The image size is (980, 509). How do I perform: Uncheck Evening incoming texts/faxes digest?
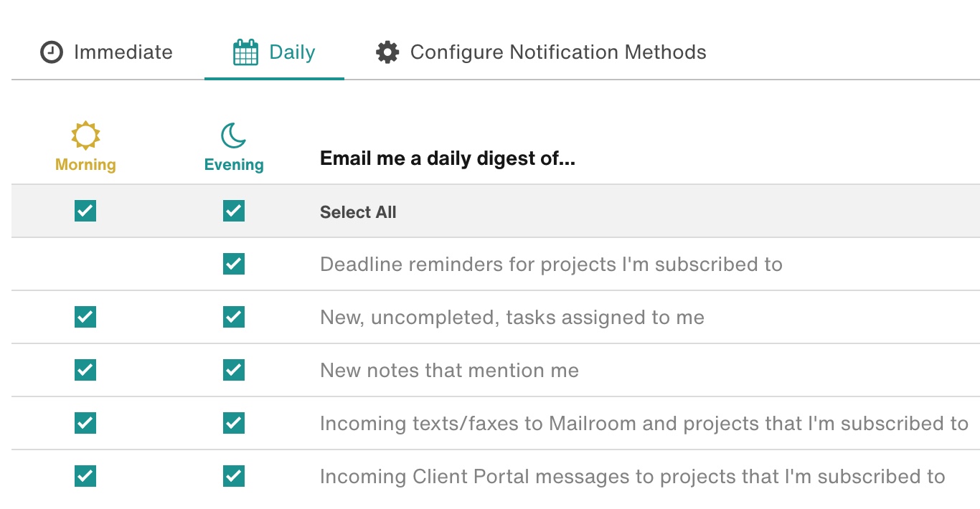tap(234, 423)
